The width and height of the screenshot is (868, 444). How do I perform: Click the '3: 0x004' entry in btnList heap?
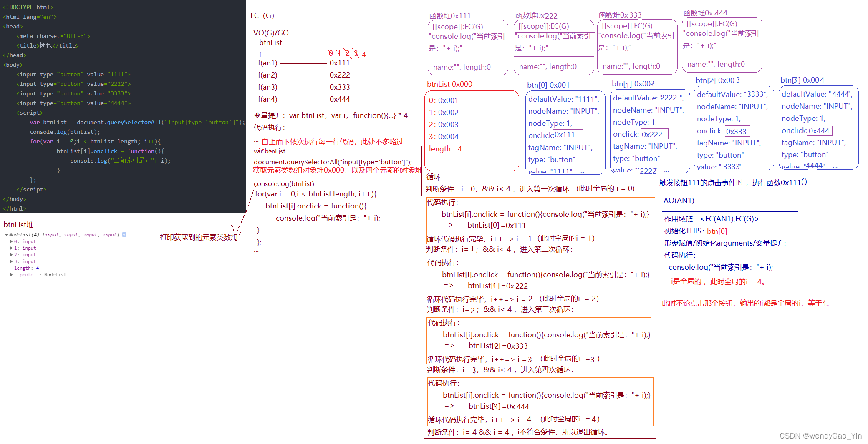point(444,137)
